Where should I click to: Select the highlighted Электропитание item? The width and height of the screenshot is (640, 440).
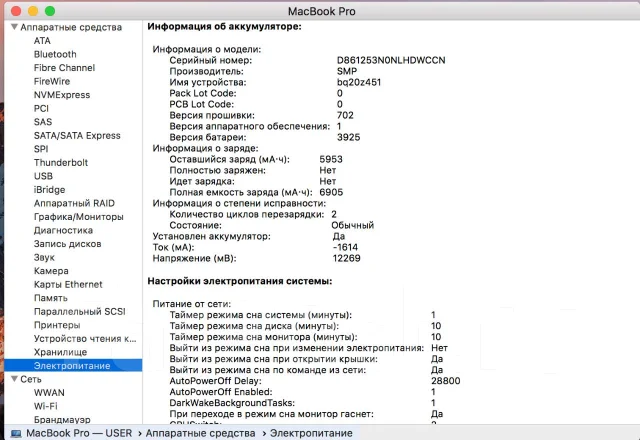73,365
